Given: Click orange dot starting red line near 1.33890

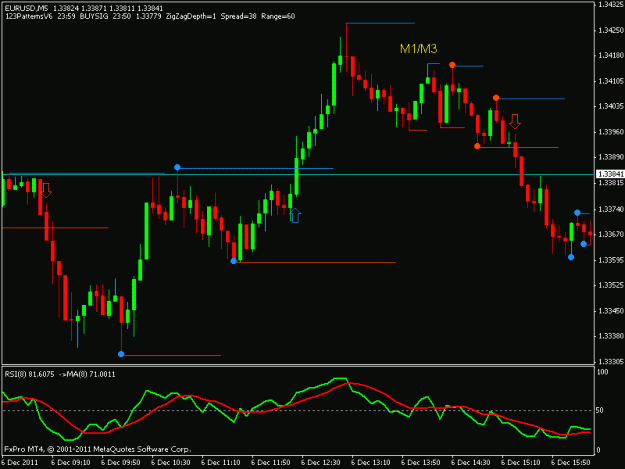Looking at the screenshot, I should [477, 146].
